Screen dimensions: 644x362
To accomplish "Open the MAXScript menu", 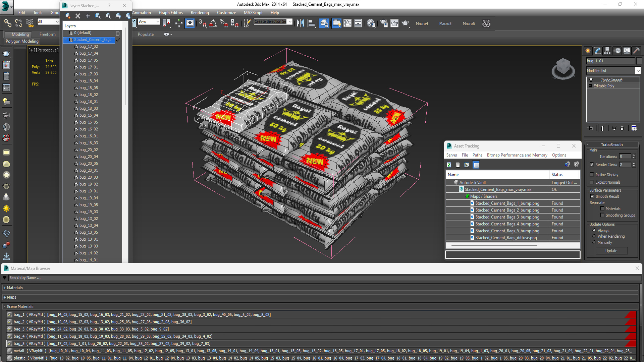I will coord(253,13).
